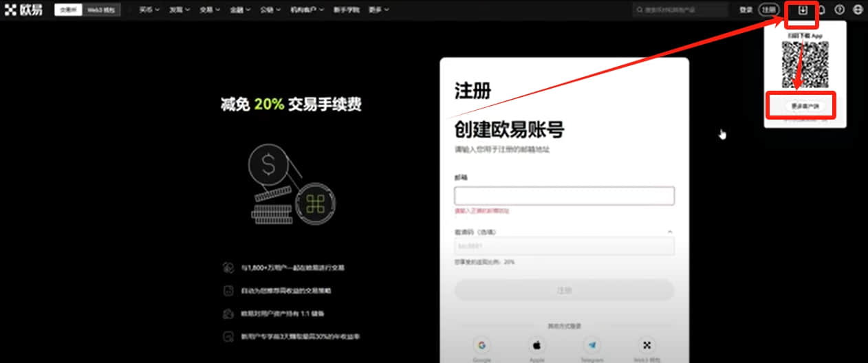Open the 新手学院 menu item

click(x=345, y=10)
